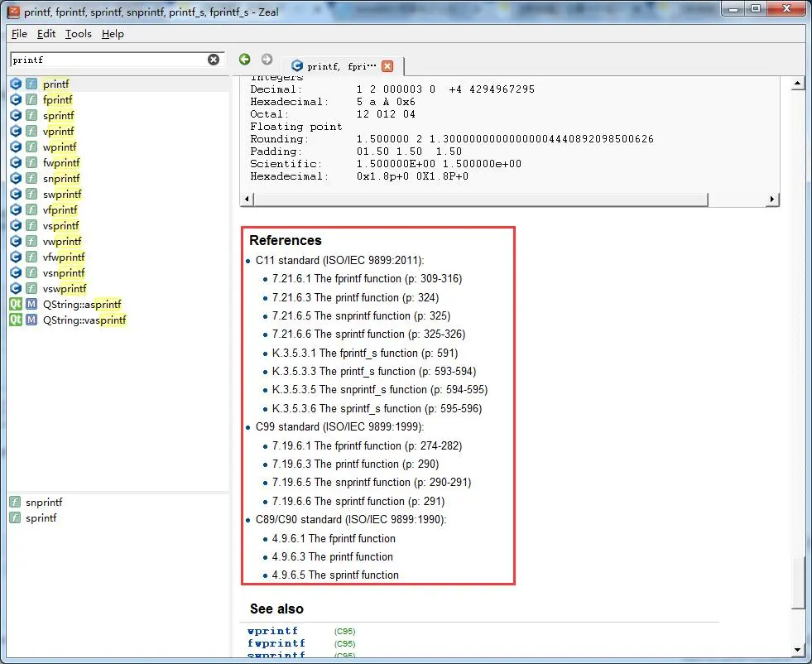Click the C docset icon in the tab
Screen dimensions: 812x664
(x=296, y=65)
